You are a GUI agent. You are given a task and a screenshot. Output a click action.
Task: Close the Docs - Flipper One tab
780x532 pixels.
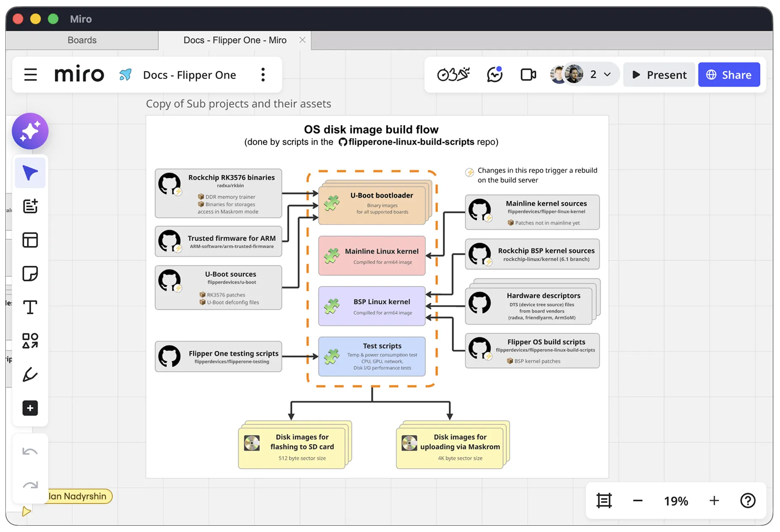(302, 40)
